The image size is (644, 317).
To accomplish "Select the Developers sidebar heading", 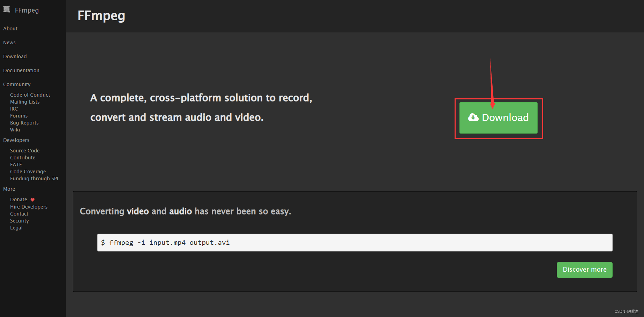I will pos(16,140).
